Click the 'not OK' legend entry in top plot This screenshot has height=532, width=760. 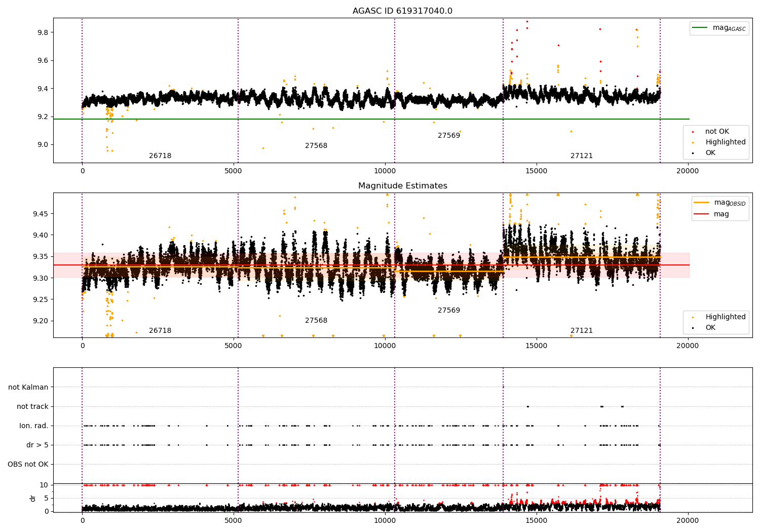coord(717,132)
